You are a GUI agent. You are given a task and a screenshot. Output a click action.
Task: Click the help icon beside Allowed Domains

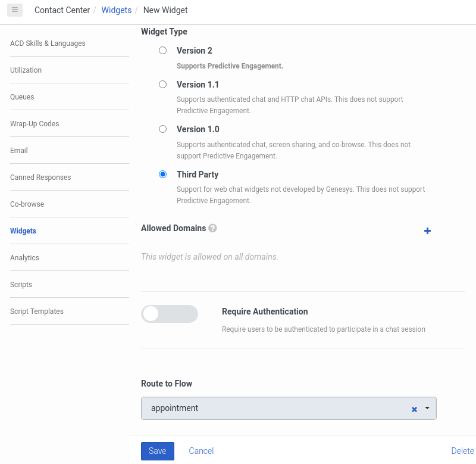pos(212,228)
